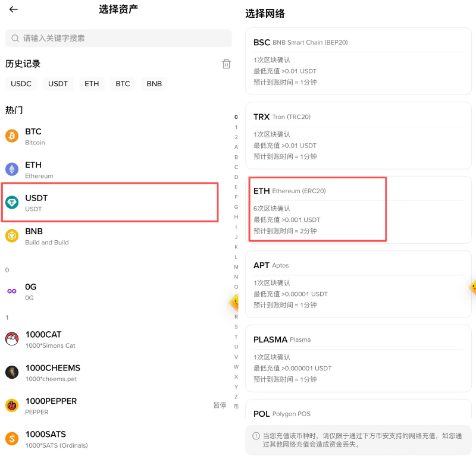
Task: Jump to index letter Z
Action: pyautogui.click(x=236, y=397)
